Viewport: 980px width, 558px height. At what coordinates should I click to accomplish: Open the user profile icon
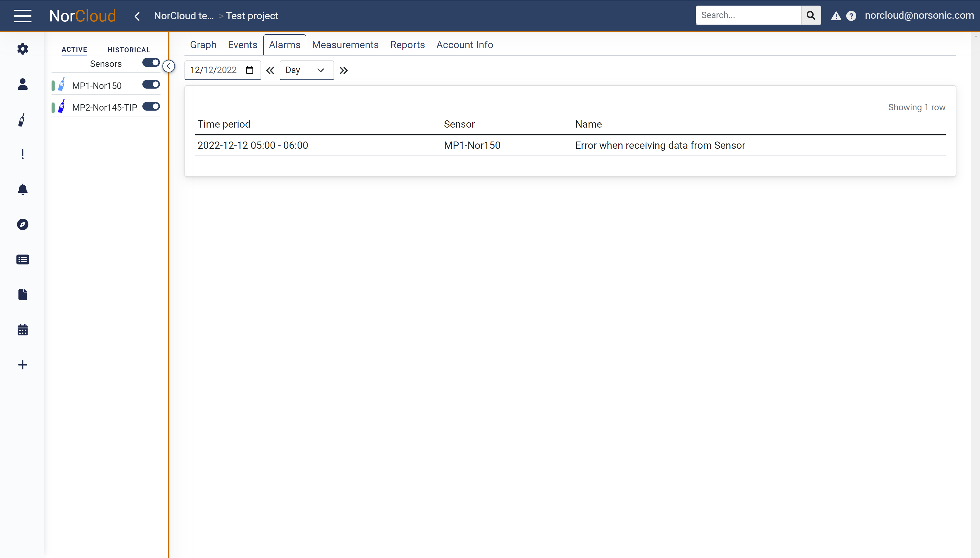[x=22, y=84]
